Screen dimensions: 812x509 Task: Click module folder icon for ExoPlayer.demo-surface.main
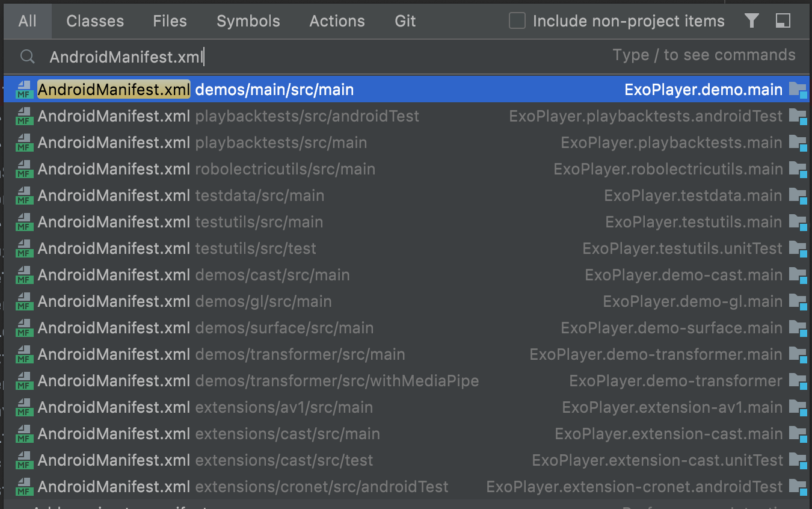[798, 329]
